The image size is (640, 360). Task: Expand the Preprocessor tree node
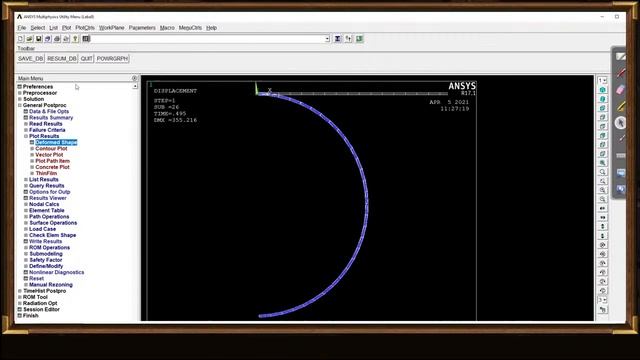(x=20, y=93)
